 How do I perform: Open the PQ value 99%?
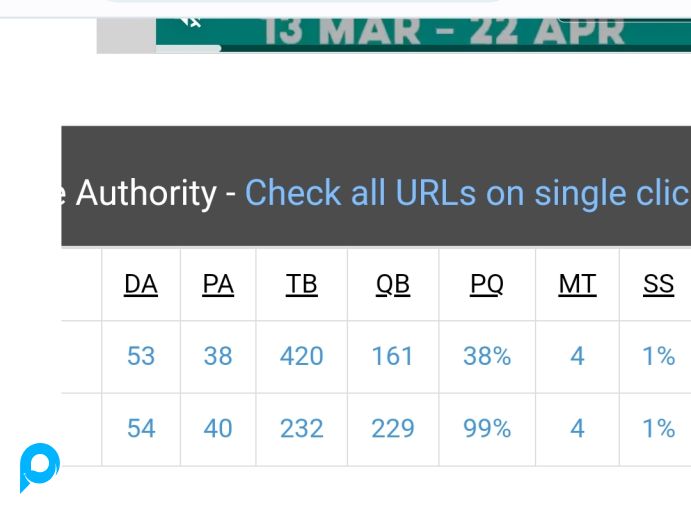pyautogui.click(x=487, y=428)
